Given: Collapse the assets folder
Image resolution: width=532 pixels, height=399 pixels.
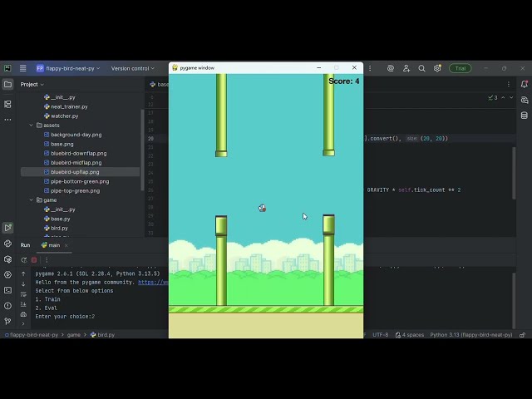Looking at the screenshot, I should (x=32, y=126).
